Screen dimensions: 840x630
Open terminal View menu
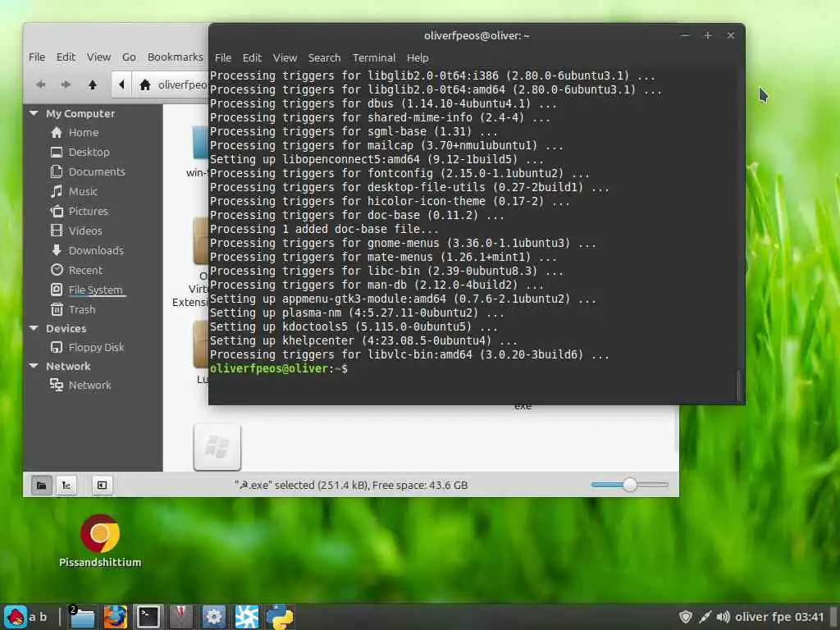coord(285,57)
